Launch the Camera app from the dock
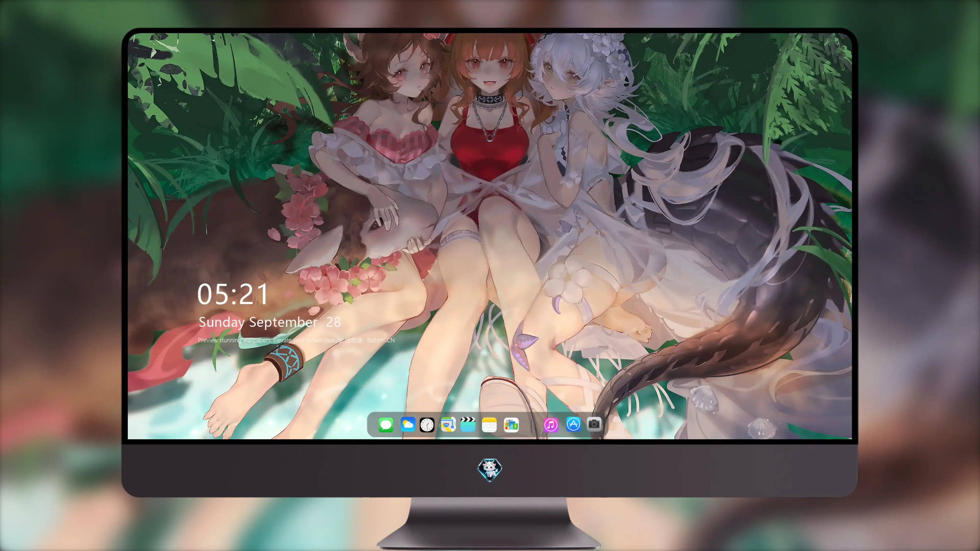This screenshot has height=551, width=980. (594, 424)
